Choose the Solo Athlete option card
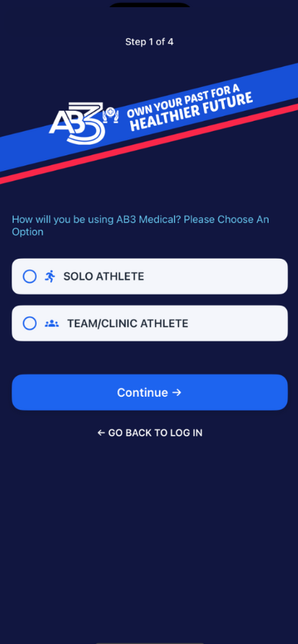298x644 pixels. tap(150, 277)
